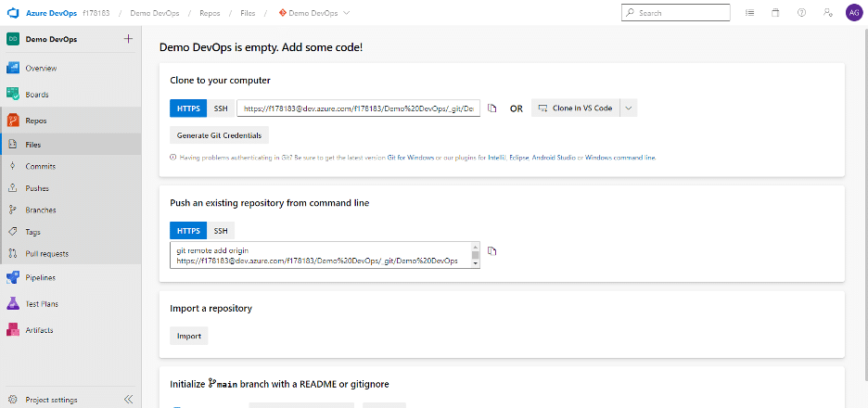Click the Commits icon in sidebar
The height and width of the screenshot is (408, 868).
[13, 166]
